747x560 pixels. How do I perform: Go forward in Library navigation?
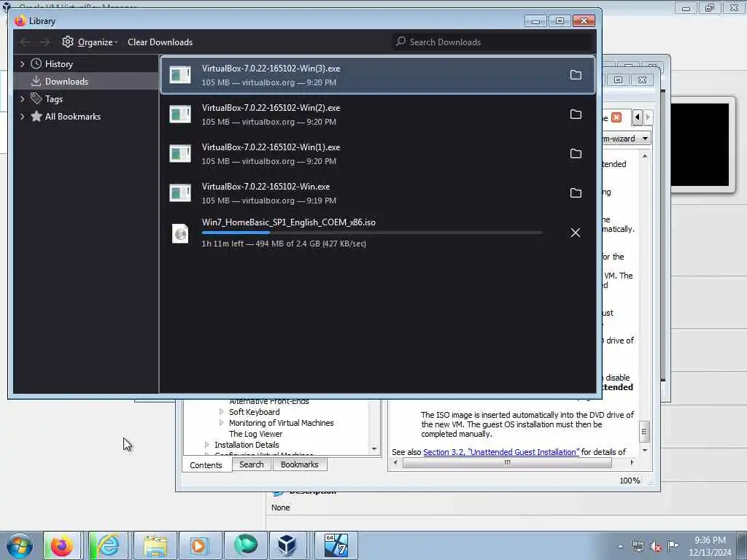tap(44, 42)
